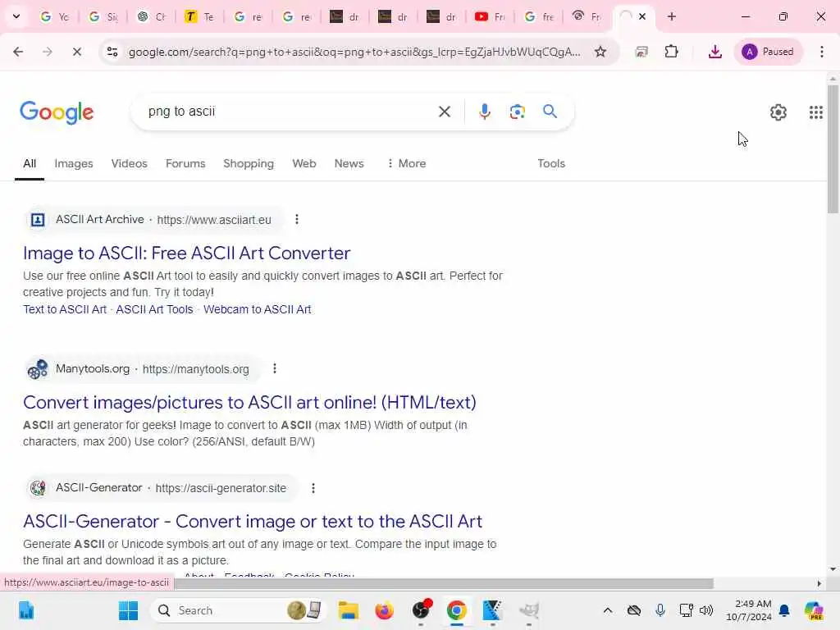Image resolution: width=840 pixels, height=630 pixels.
Task: Stop loading the page
Action: pos(76,52)
